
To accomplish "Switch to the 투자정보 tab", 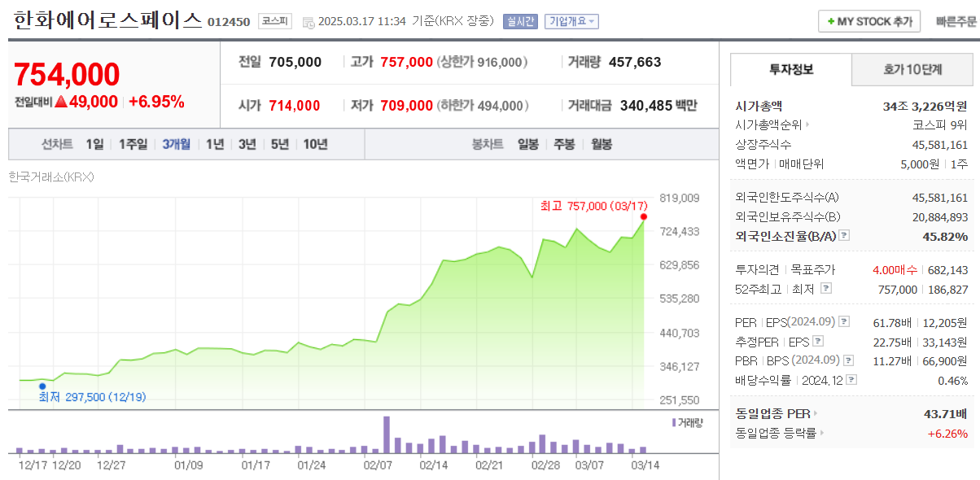I will tap(791, 70).
